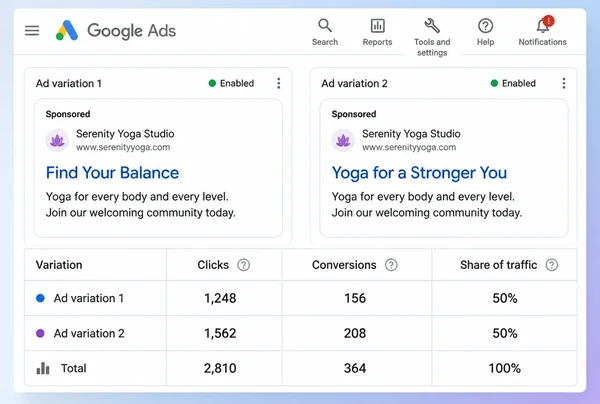Screen dimensions: 600x404
Task: Click the Sponsored label in Ad variation 2
Action: [354, 114]
